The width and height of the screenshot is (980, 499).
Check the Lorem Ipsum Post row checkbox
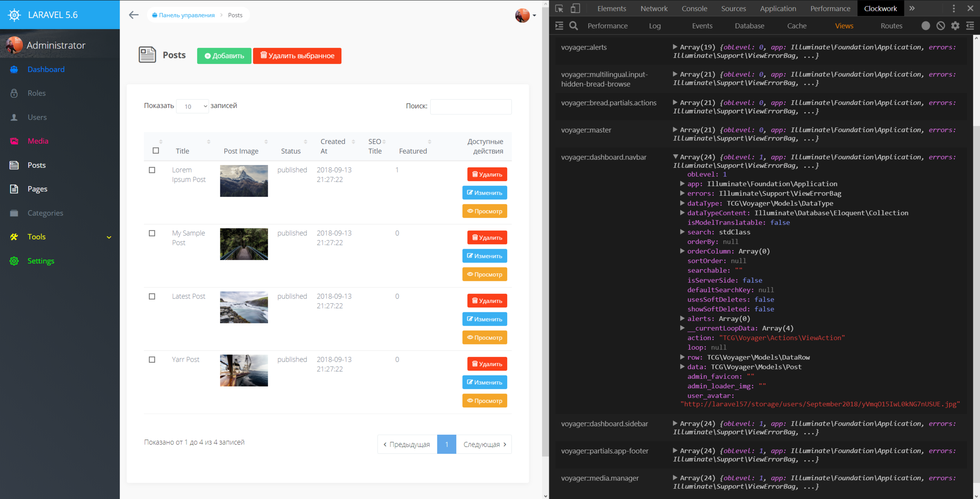click(x=152, y=170)
